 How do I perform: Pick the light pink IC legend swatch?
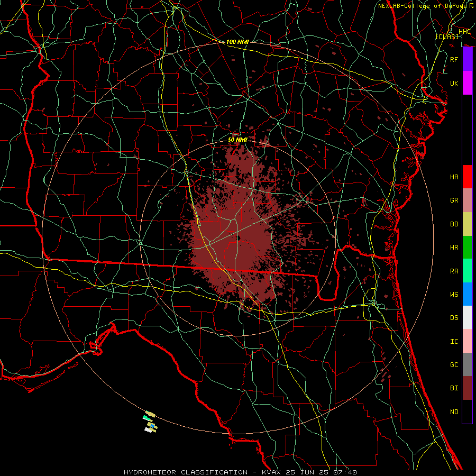(467, 341)
